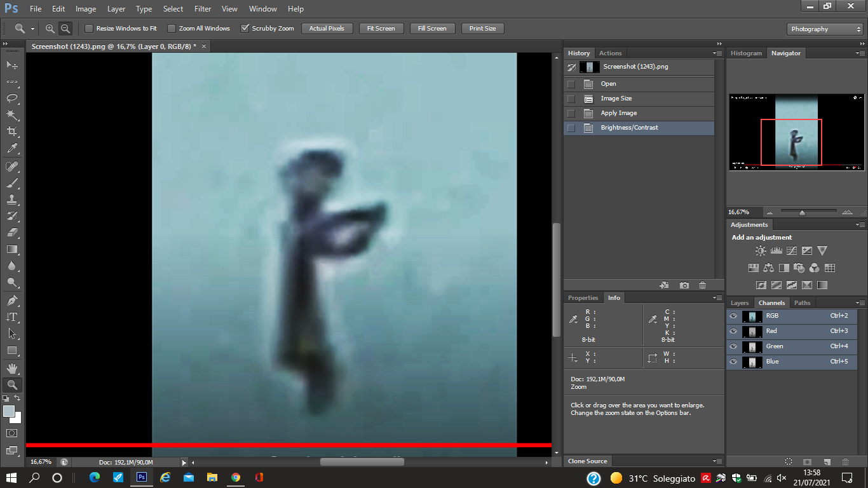Viewport: 868px width, 488px height.
Task: Open the Photography workspace dropdown
Action: tap(824, 29)
